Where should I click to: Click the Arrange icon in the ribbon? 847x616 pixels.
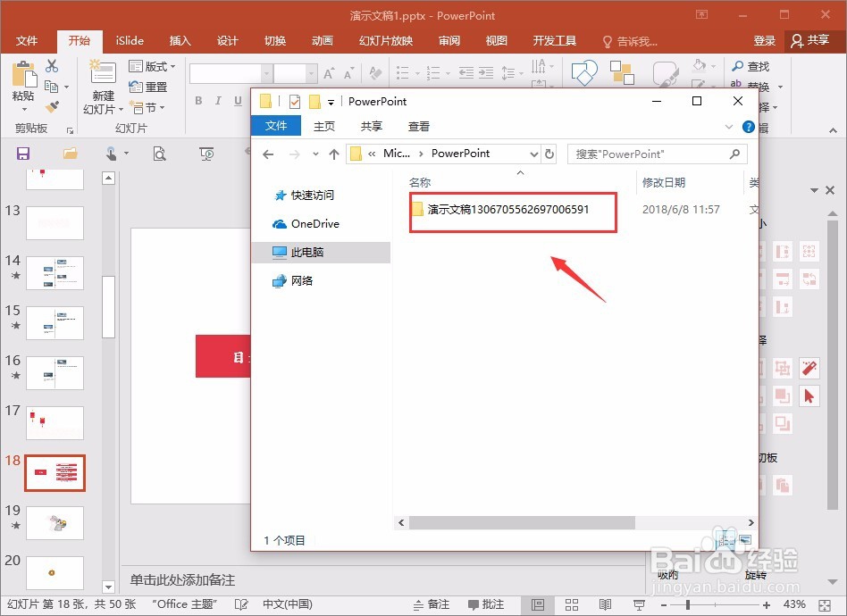point(622,72)
